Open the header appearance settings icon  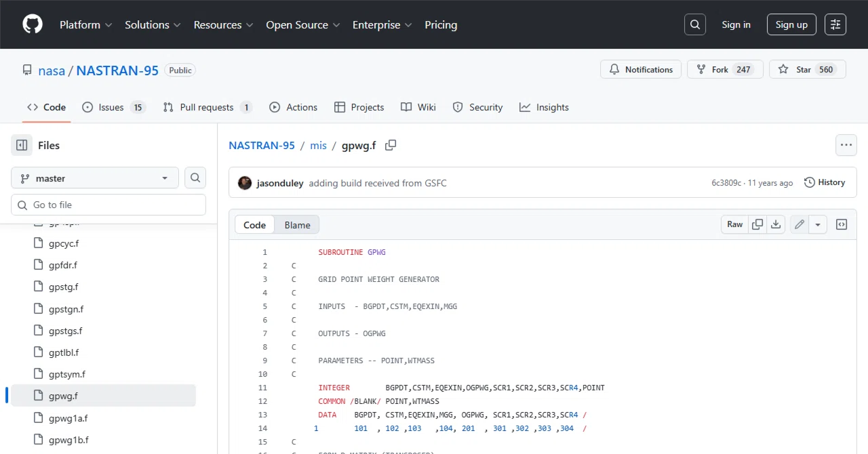coord(835,24)
